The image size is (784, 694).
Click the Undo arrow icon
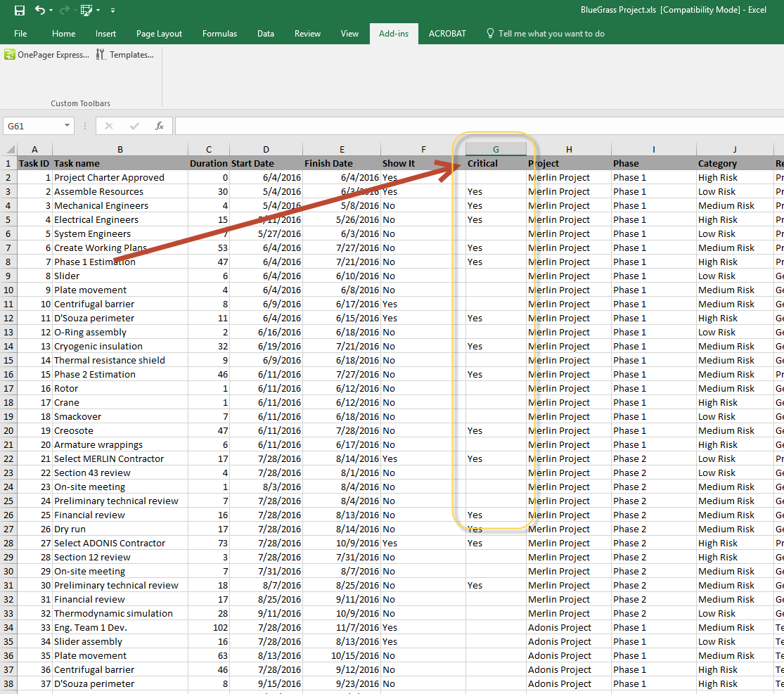(x=39, y=11)
